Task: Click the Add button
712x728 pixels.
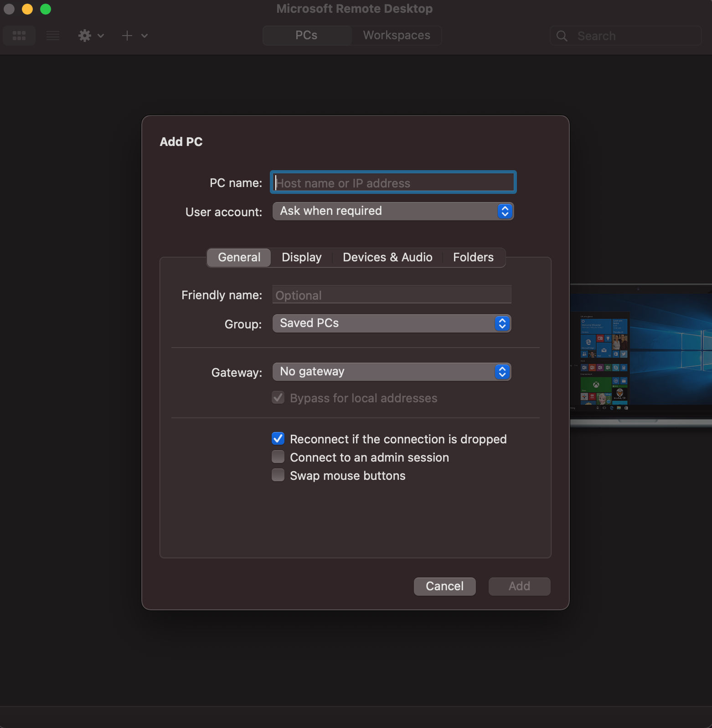Action: click(x=520, y=587)
